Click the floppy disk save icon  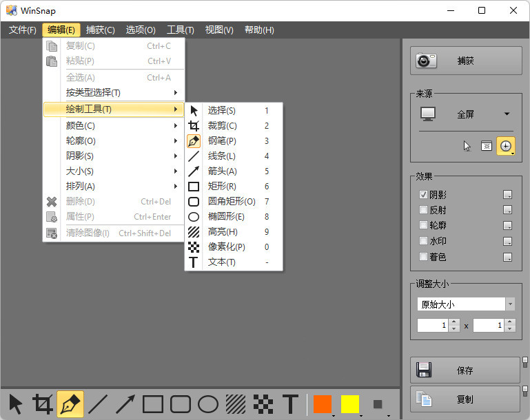pos(424,370)
